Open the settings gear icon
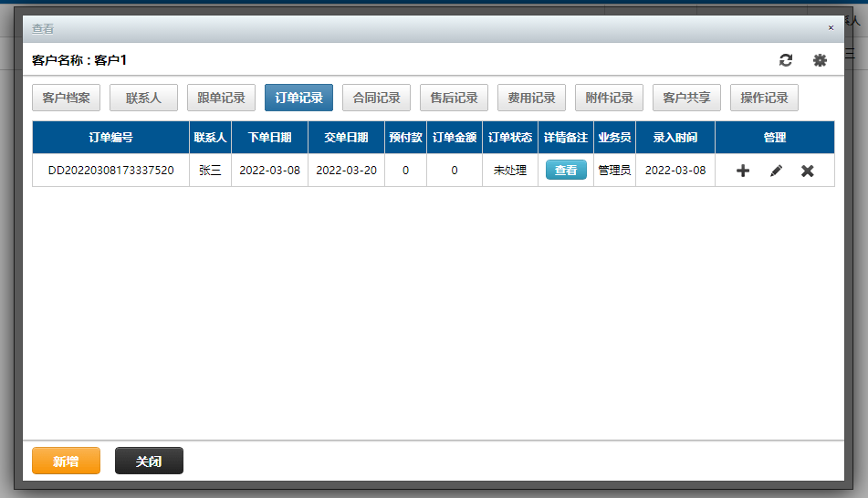The width and height of the screenshot is (868, 498). tap(820, 60)
